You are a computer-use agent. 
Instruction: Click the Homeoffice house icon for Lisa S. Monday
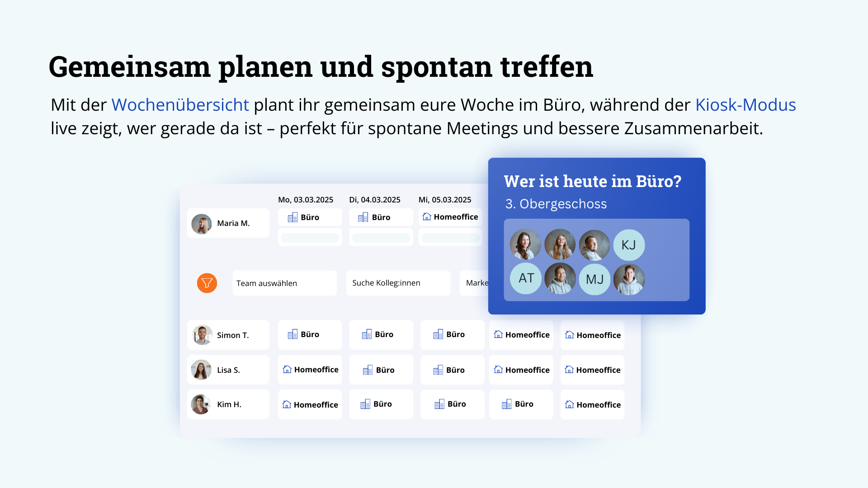(x=287, y=370)
